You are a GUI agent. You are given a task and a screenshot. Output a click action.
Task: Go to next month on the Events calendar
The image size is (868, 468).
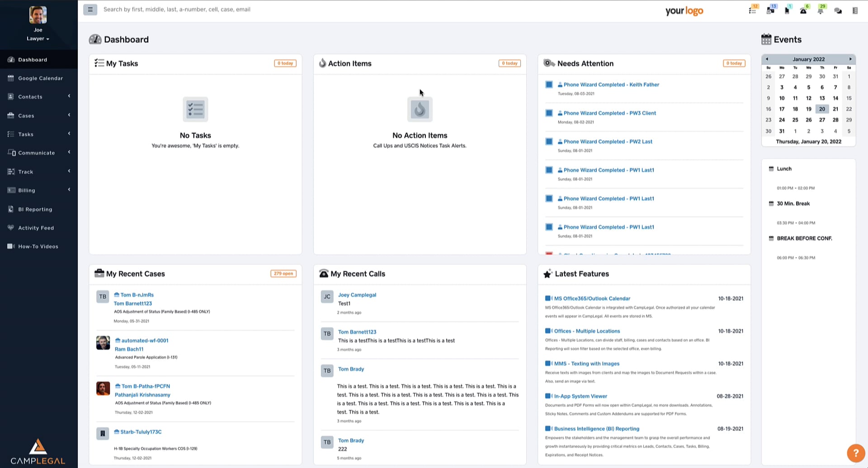850,59
